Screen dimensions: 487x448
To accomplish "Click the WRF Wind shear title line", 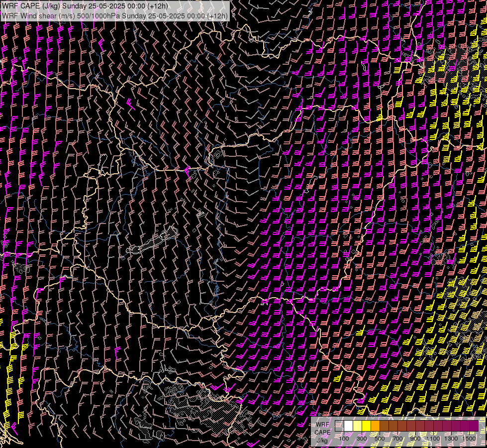I will [x=115, y=15].
